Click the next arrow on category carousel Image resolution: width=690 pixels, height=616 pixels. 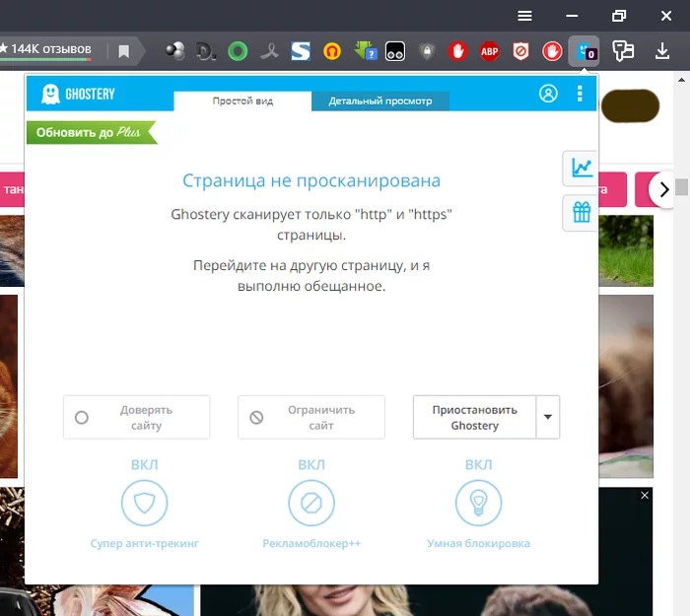663,189
